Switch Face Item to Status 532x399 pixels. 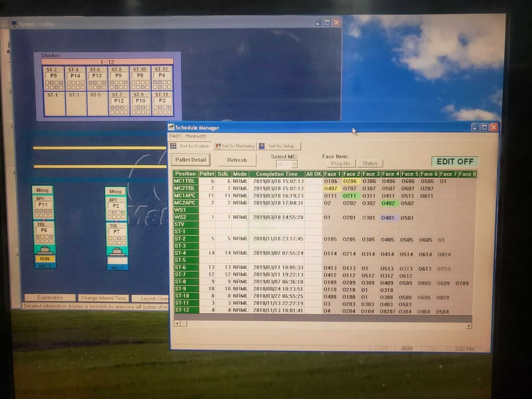point(370,163)
